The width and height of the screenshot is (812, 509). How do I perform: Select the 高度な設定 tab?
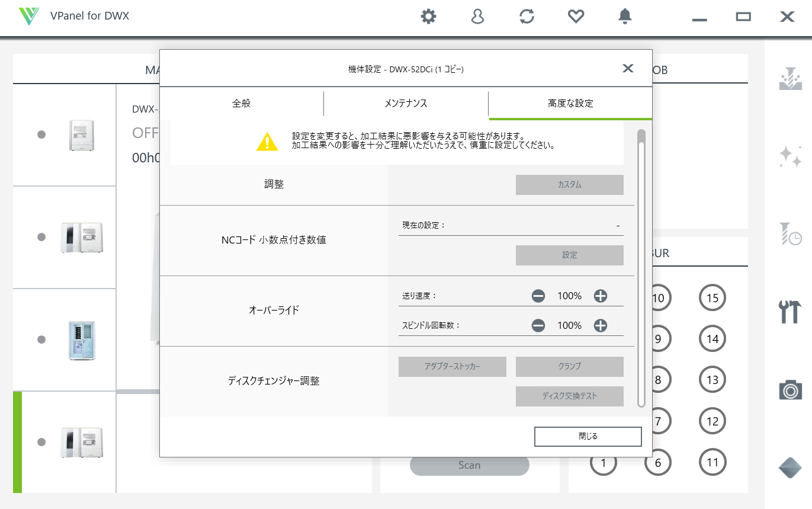pyautogui.click(x=570, y=103)
